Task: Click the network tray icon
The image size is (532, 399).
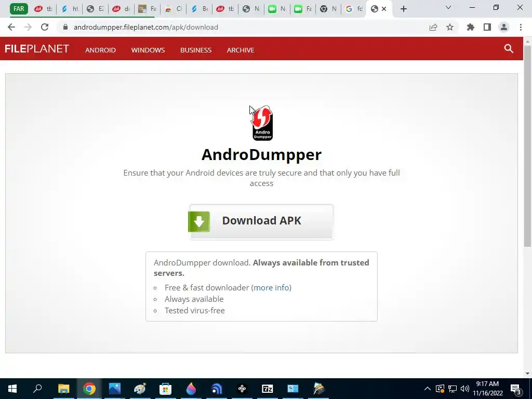Action: coord(453,389)
